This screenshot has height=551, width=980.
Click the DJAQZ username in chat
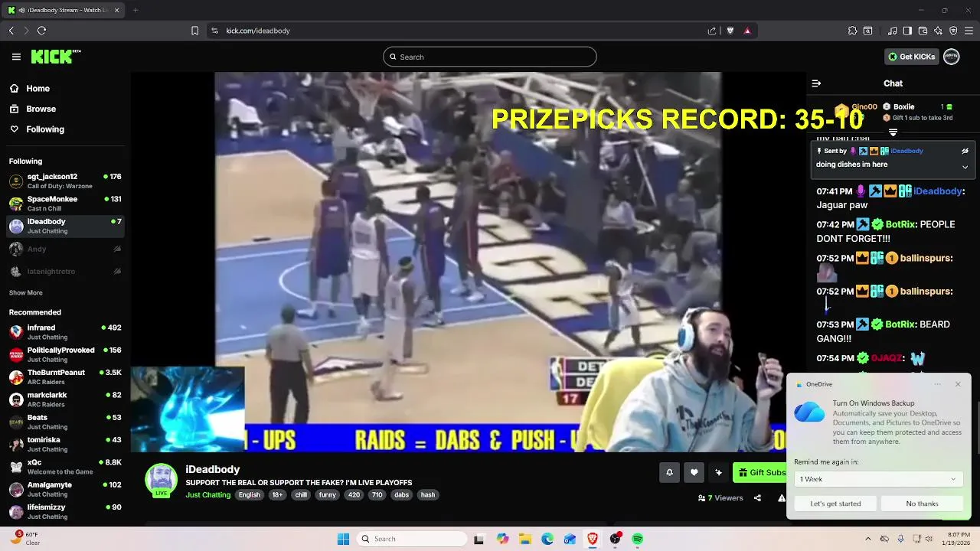point(887,358)
